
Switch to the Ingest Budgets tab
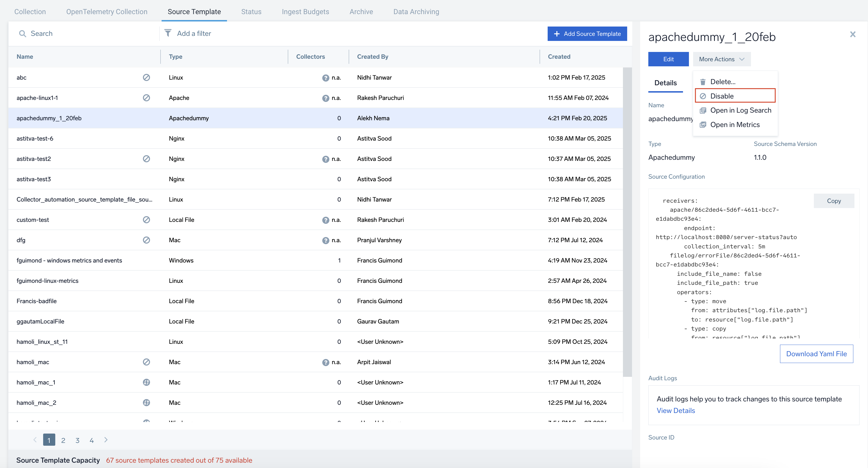click(x=305, y=11)
